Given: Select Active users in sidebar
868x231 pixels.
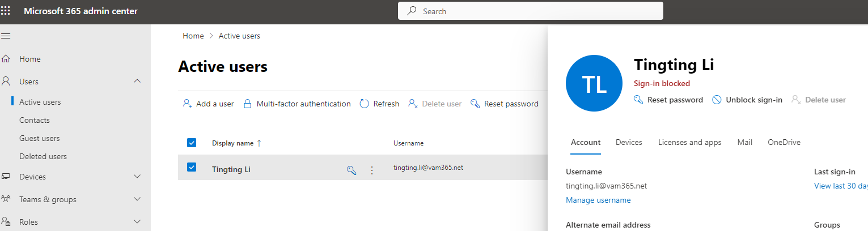Looking at the screenshot, I should [x=40, y=102].
